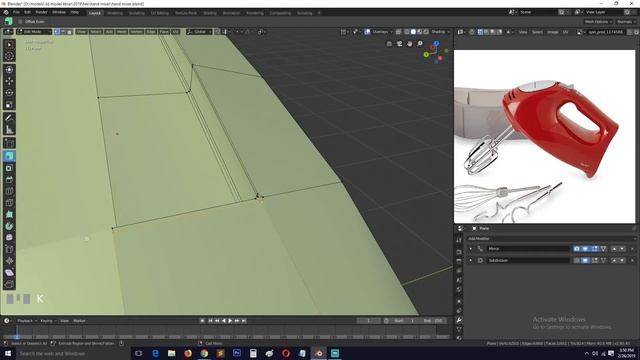Open the Mesh menu in viewport header
640x360 pixels.
(x=122, y=31)
